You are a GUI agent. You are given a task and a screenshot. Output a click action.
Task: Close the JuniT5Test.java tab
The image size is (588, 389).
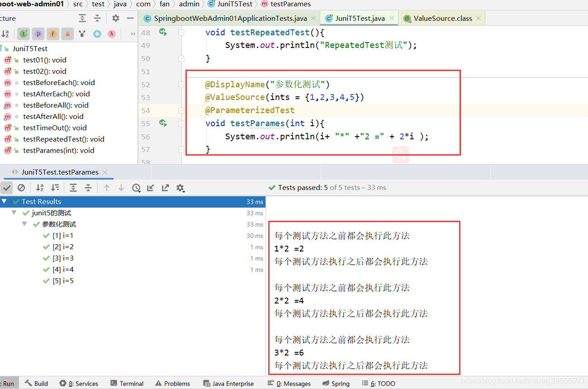pos(392,19)
